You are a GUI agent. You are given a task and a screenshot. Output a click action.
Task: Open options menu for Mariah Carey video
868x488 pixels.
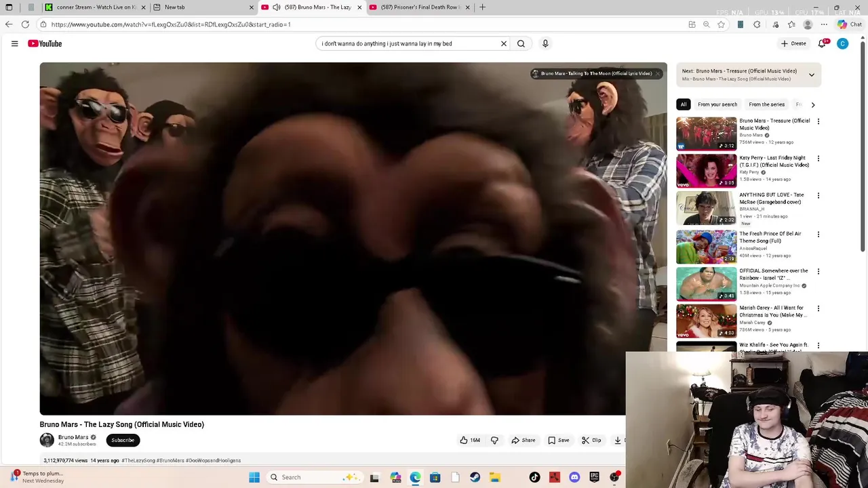tap(818, 309)
